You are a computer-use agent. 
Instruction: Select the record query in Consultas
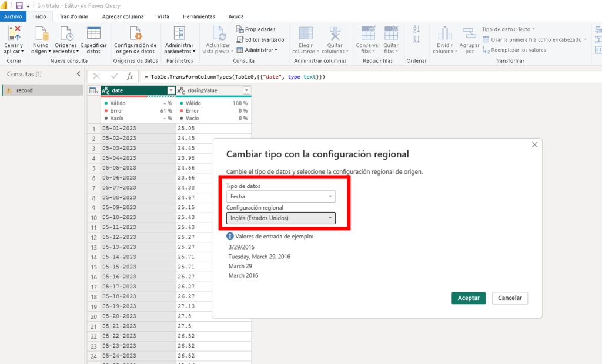25,90
